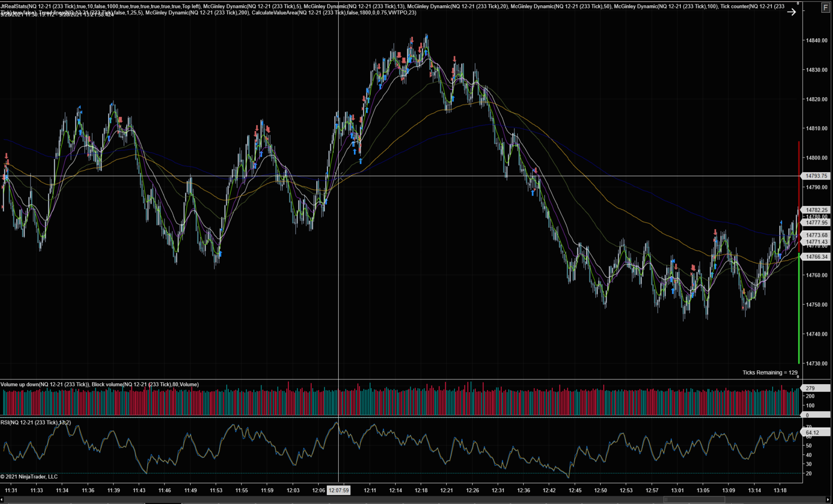Click the horizontal scrollbar thumb
The height and width of the screenshot is (504, 833).
[x=694, y=500]
